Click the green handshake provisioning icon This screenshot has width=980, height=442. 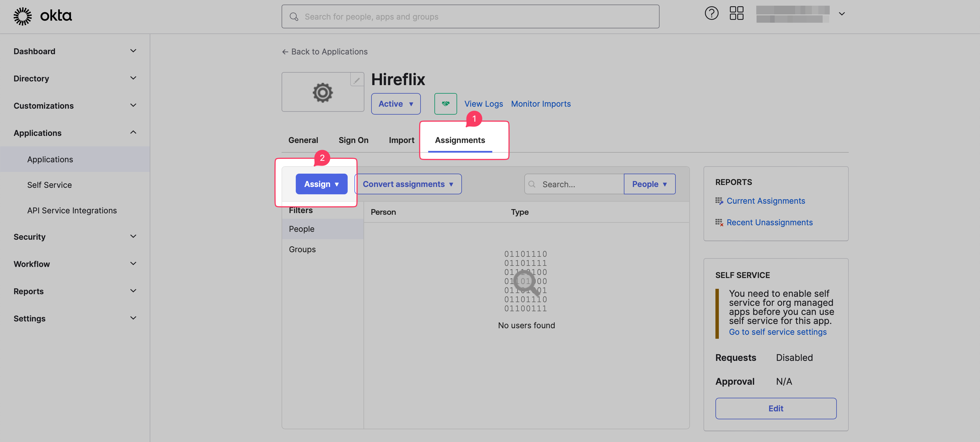pyautogui.click(x=445, y=104)
